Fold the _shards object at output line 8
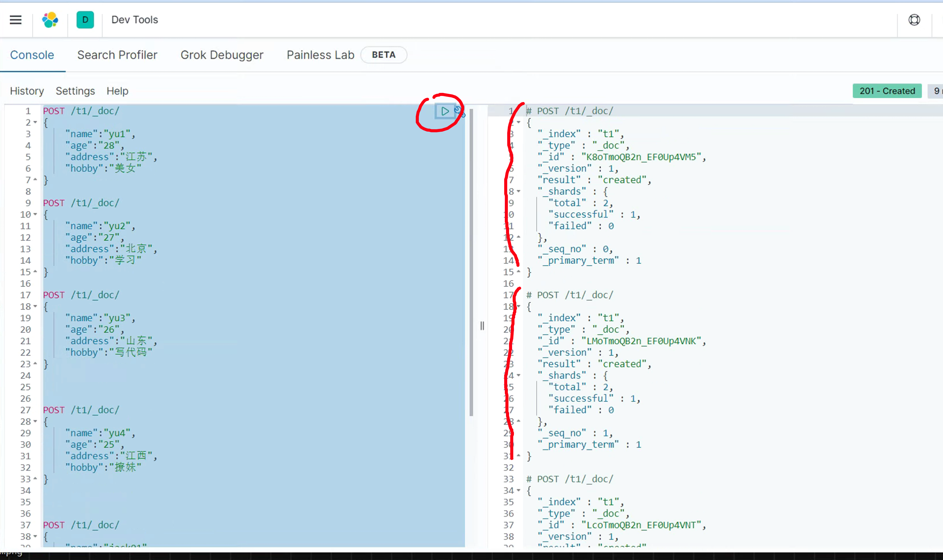943x560 pixels. (518, 191)
